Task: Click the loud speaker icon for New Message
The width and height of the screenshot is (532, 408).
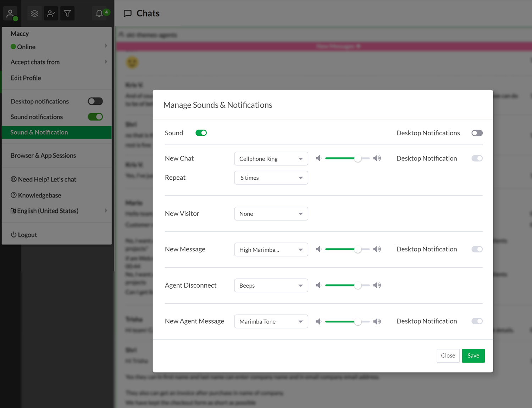Action: point(377,249)
